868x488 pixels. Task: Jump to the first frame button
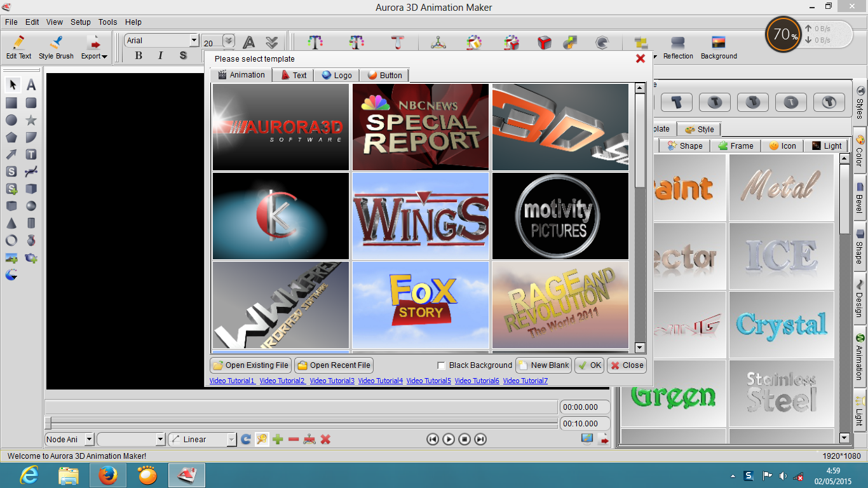433,439
